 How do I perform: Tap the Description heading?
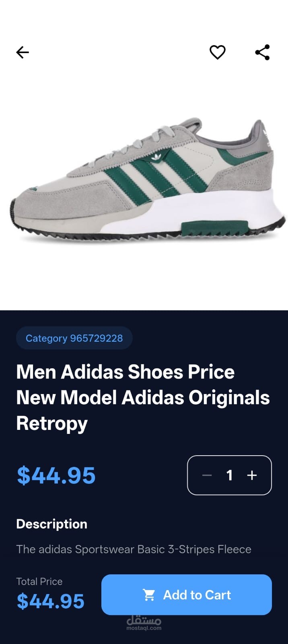51,524
